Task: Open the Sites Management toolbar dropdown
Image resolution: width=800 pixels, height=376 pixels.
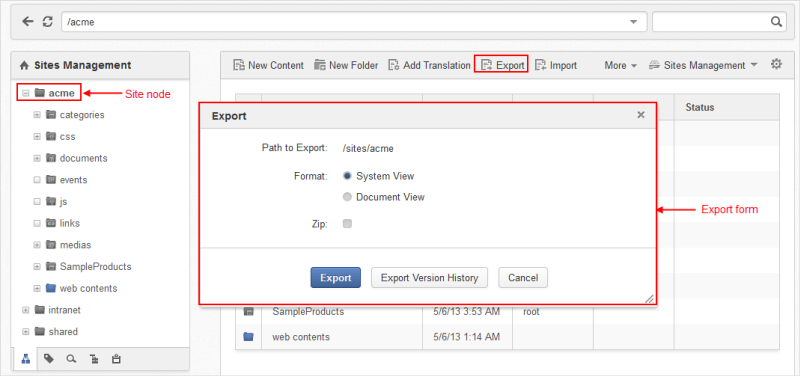Action: pyautogui.click(x=703, y=65)
